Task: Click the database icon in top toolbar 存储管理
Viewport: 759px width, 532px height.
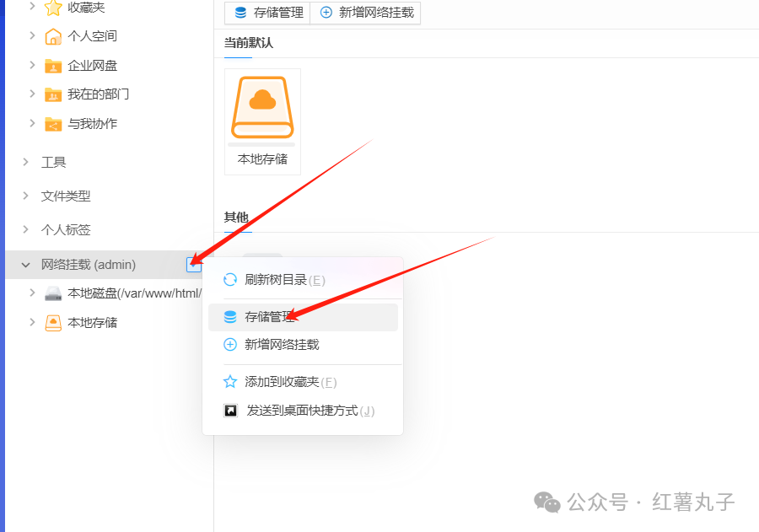Action: click(240, 13)
